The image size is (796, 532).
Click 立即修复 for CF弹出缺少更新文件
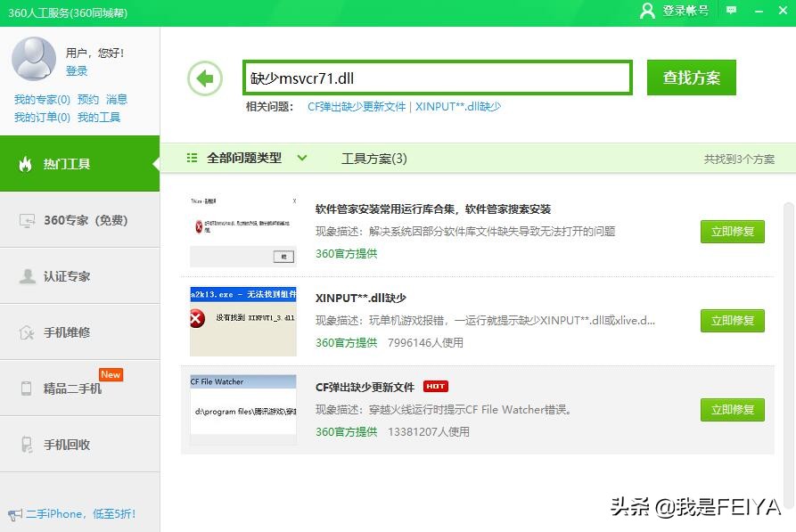point(733,410)
